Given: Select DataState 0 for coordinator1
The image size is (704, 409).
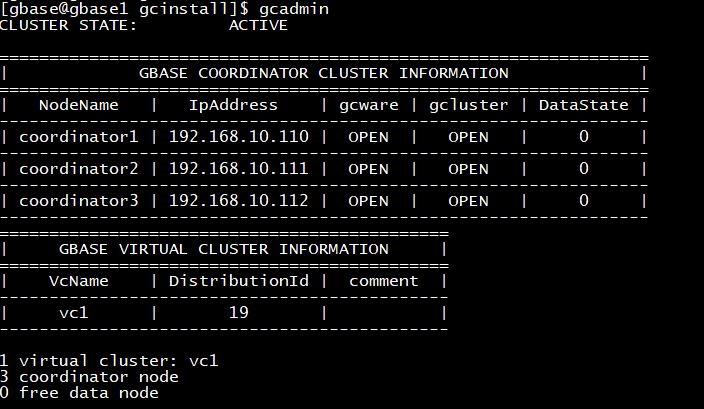Looking at the screenshot, I should (584, 136).
